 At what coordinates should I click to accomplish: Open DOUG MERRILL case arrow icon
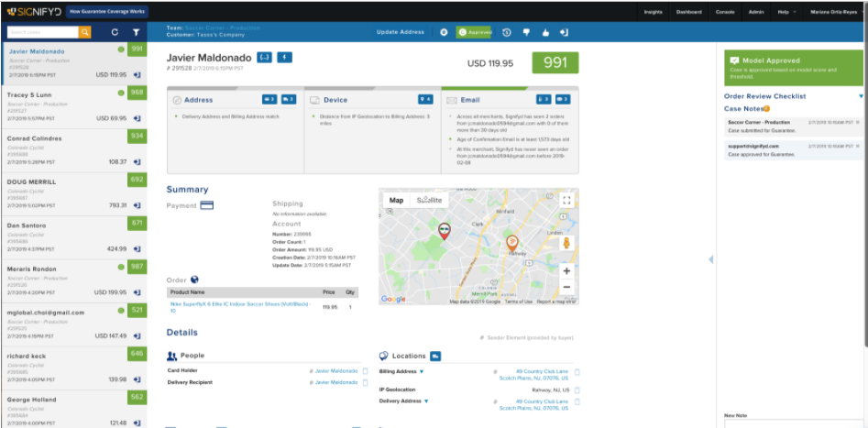coord(137,205)
